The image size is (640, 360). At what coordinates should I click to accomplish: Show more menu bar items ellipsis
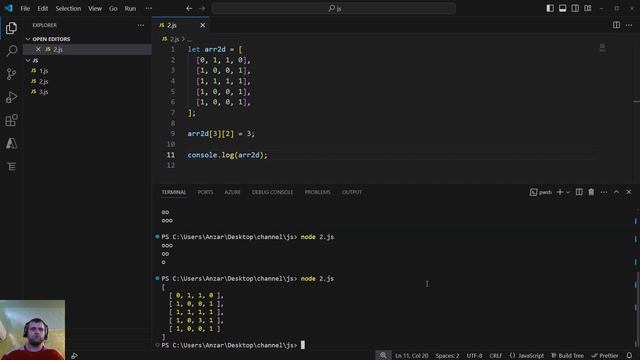[149, 8]
